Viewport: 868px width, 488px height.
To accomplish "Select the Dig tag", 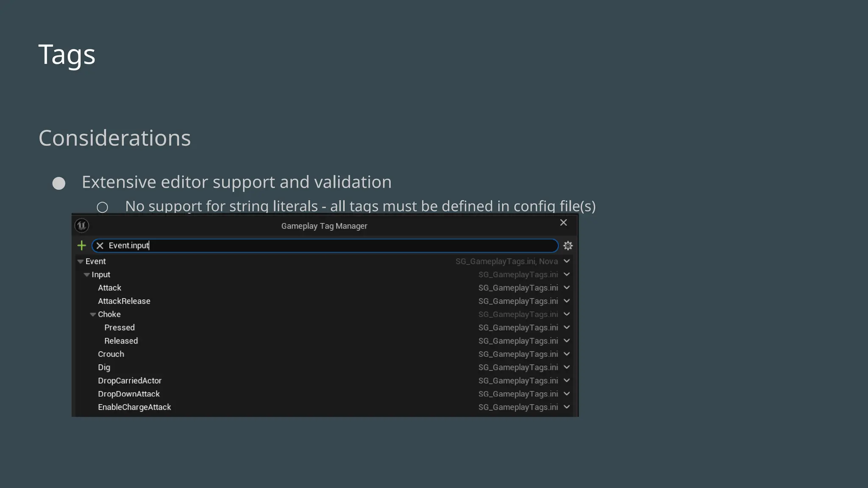I will pos(104,367).
